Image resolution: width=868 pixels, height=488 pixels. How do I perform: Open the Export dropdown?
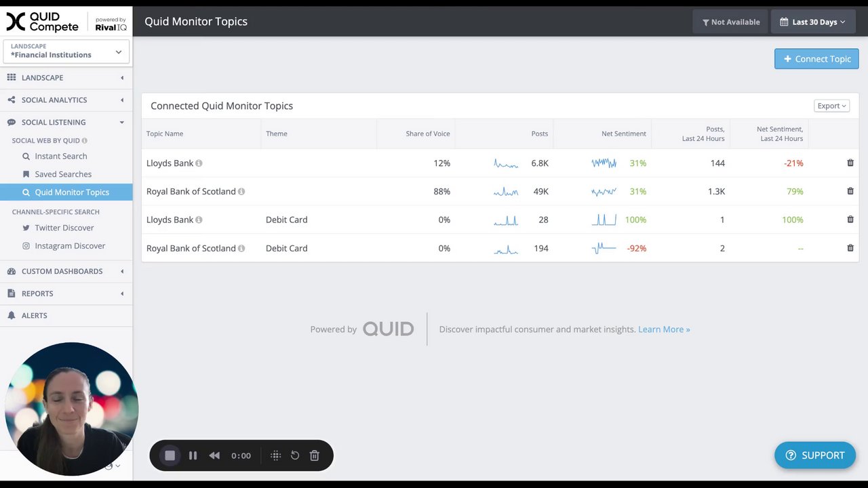pos(831,106)
